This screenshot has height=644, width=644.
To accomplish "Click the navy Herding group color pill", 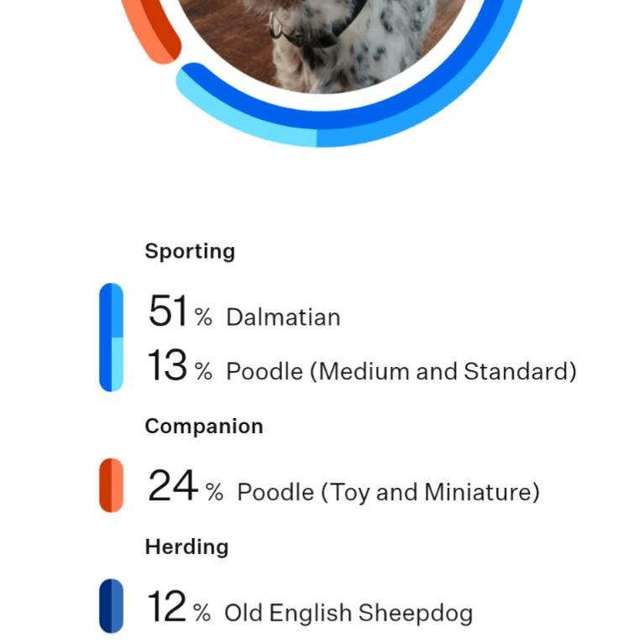I will (x=111, y=605).
